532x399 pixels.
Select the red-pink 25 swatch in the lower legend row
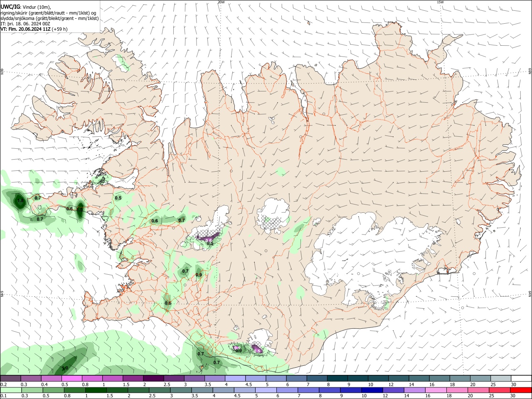pyautogui.click(x=499, y=390)
